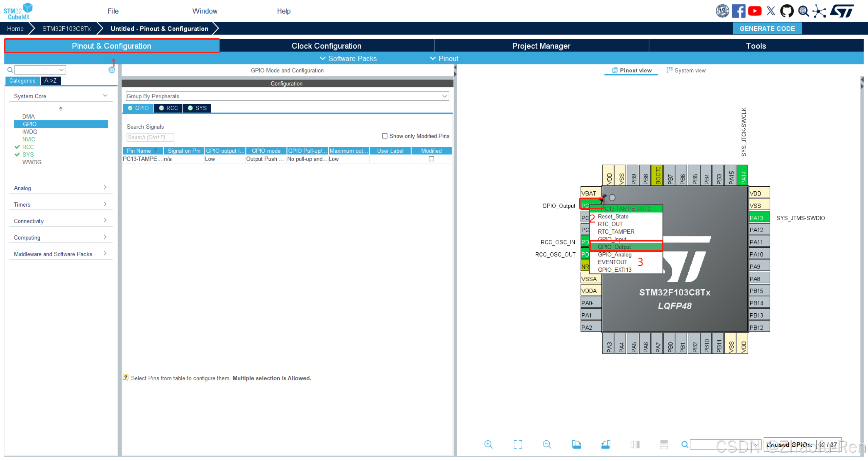
Task: Click the STM32CubeMX logo
Action: (18, 11)
